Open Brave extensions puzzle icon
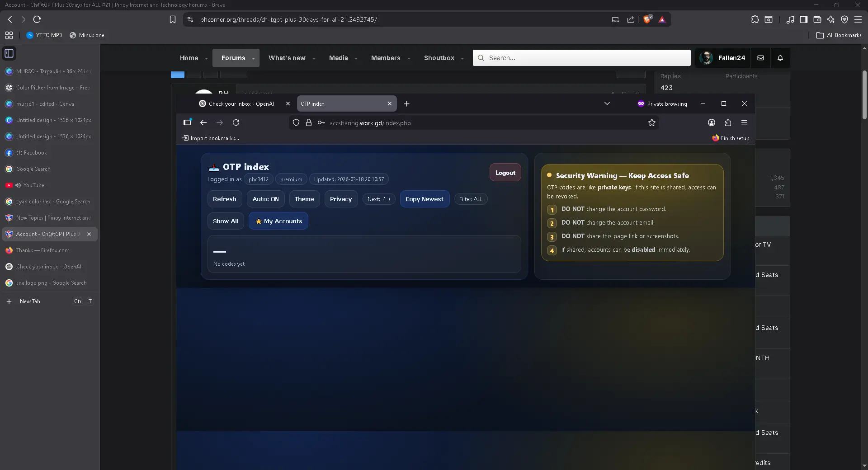The width and height of the screenshot is (868, 470). click(755, 19)
